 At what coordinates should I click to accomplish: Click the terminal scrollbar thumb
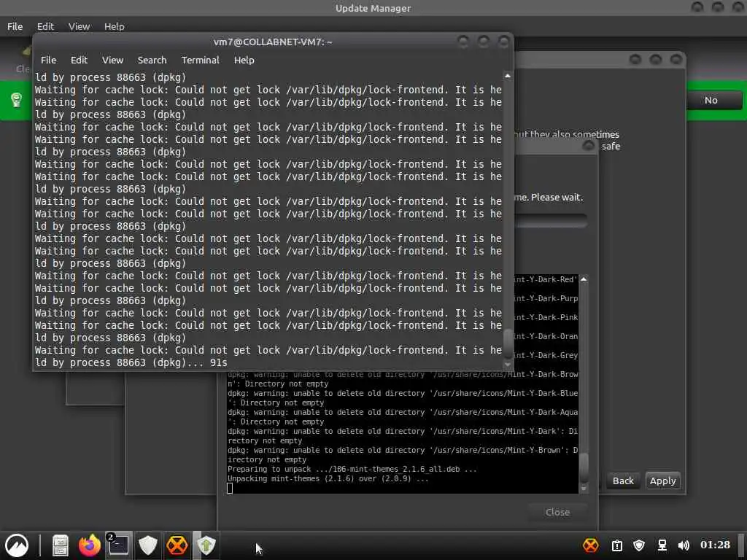click(508, 344)
